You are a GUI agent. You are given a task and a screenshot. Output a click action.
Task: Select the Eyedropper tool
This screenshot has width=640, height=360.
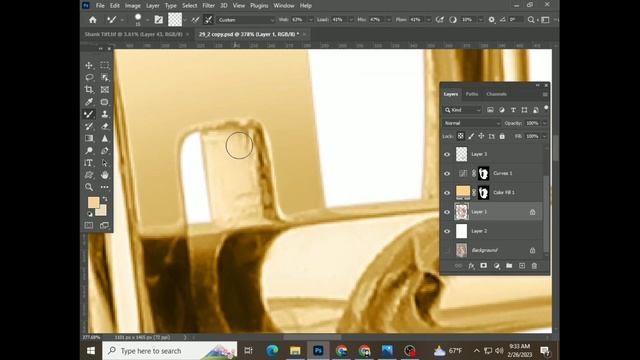(89, 102)
